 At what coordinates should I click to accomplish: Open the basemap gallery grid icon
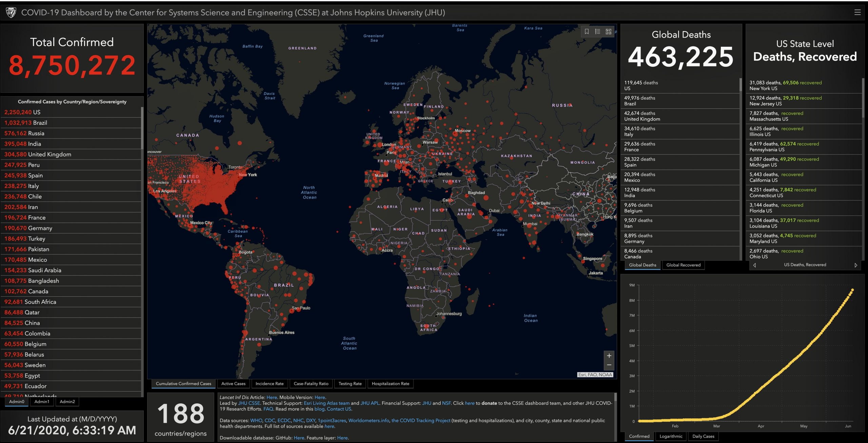pos(609,31)
